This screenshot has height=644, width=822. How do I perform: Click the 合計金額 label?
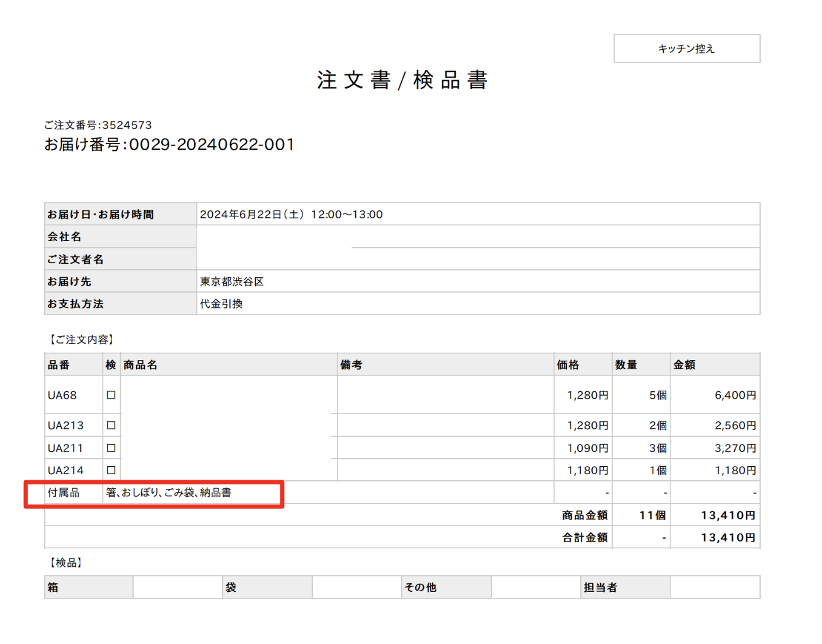pyautogui.click(x=585, y=537)
